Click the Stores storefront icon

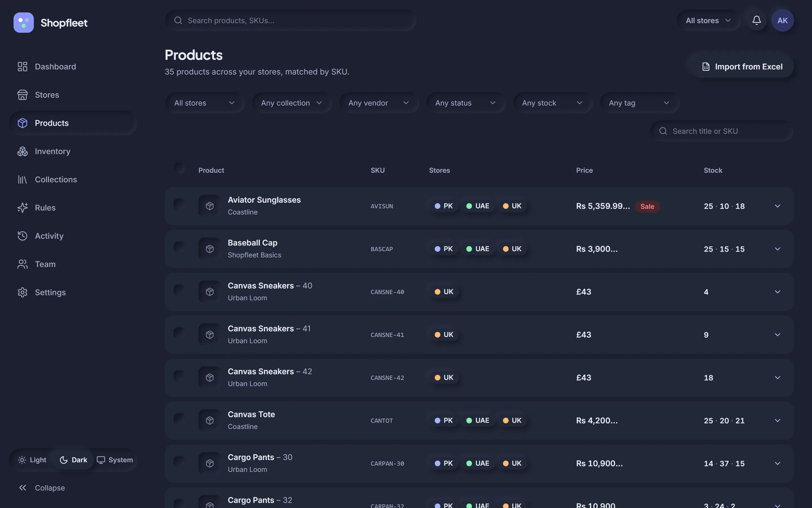pyautogui.click(x=23, y=95)
